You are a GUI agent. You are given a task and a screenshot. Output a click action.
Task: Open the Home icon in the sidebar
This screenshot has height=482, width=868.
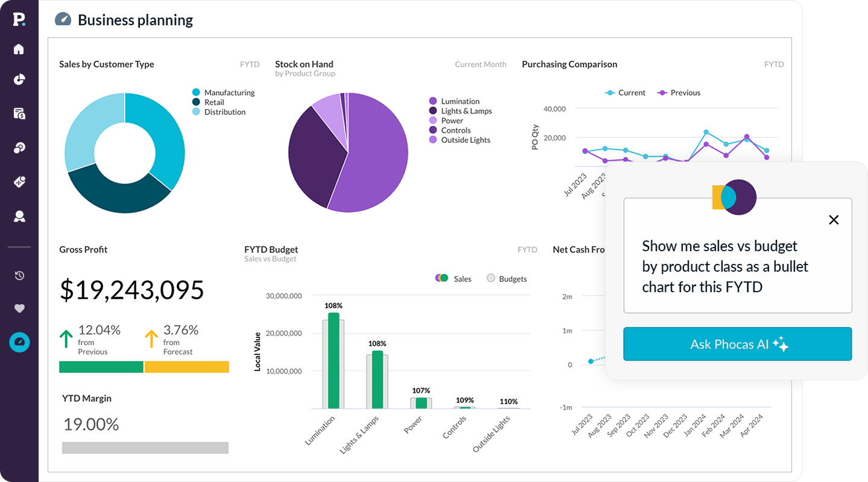(19, 49)
